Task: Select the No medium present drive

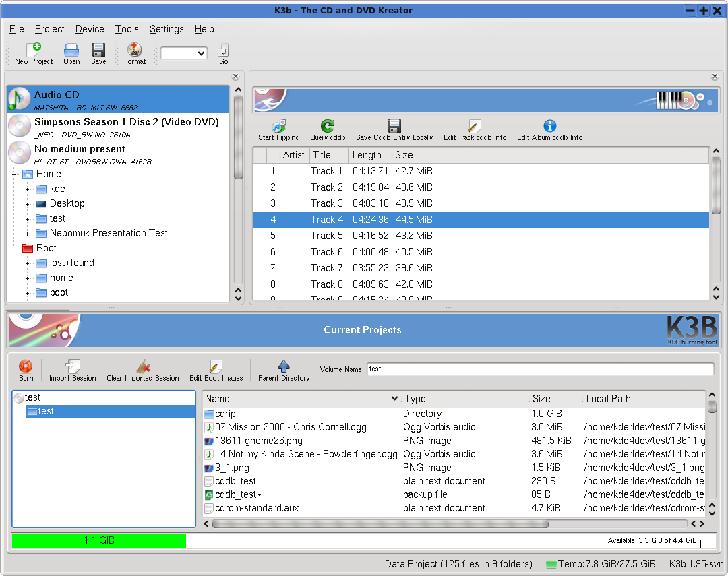Action: [119, 154]
